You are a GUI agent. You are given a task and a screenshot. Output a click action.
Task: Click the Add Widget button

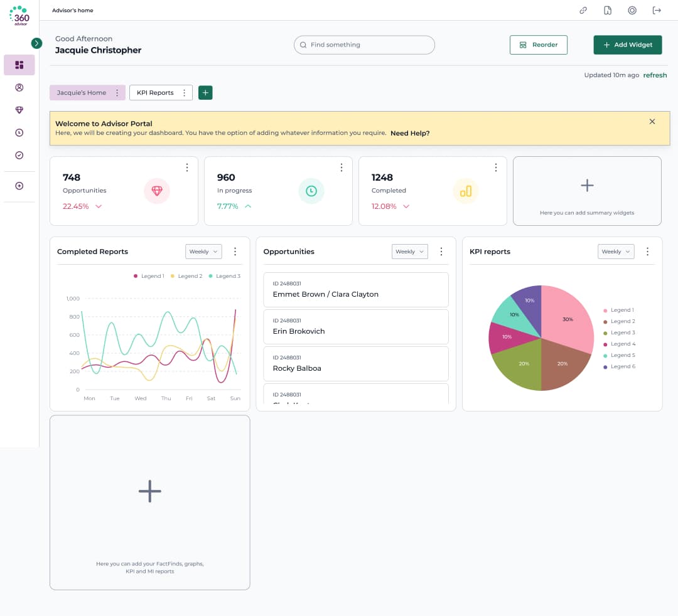coord(627,45)
